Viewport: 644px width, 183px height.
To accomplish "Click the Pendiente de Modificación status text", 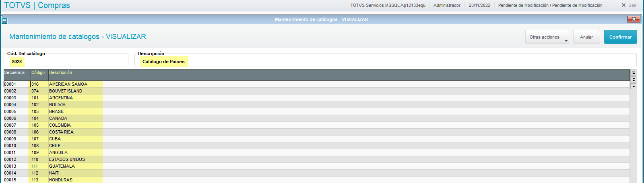I will pos(550,5).
